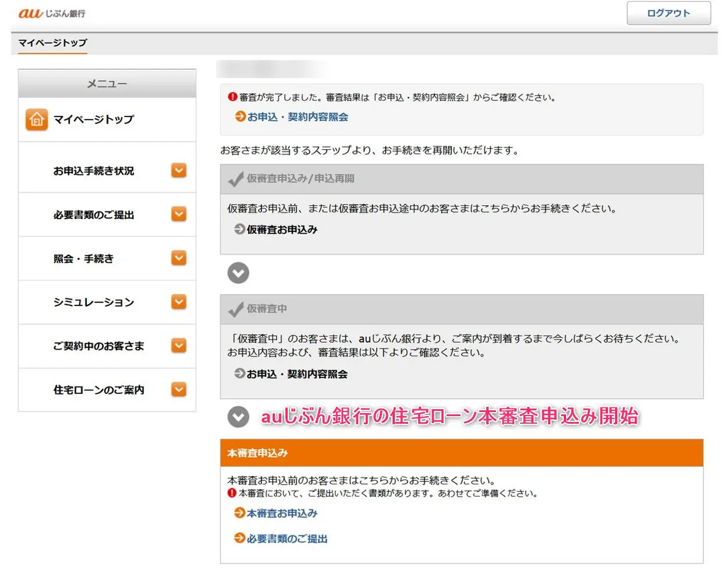Open ご契約中のお客さま menu item
Image resolution: width=728 pixels, height=570 pixels.
coord(107,346)
